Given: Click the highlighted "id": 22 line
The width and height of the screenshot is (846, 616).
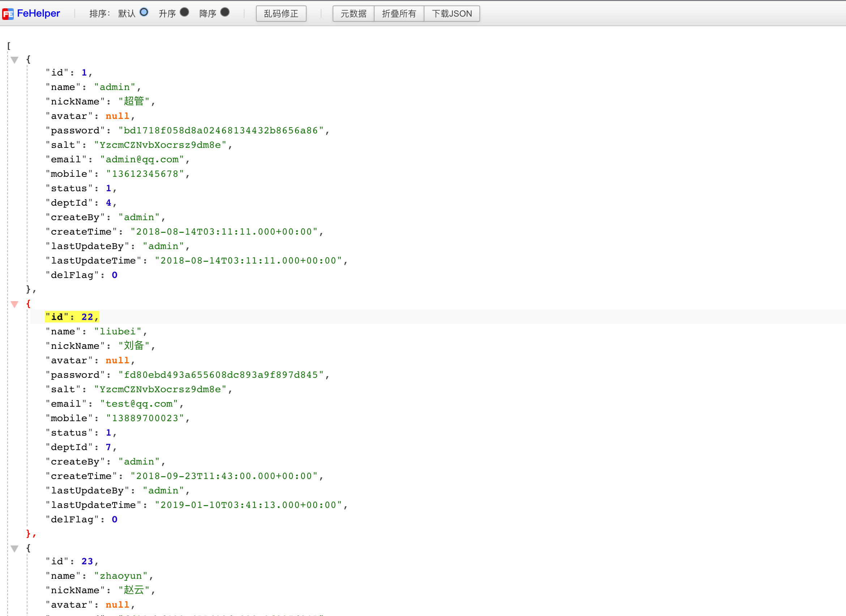Looking at the screenshot, I should 72,317.
